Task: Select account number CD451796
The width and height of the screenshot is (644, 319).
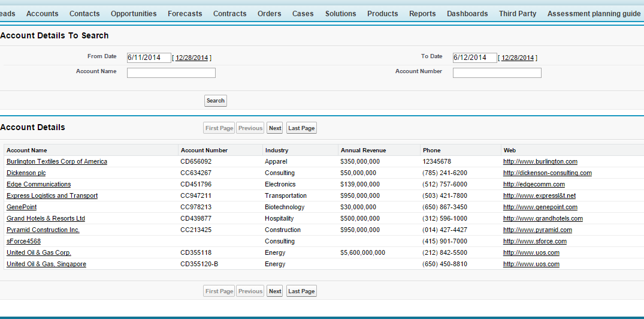Action: (x=196, y=184)
